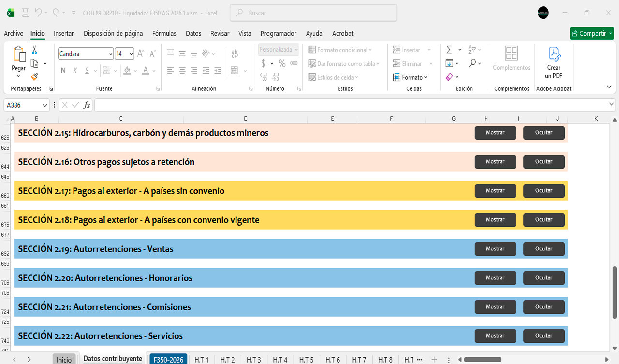Open the Name Box dropdown arrow
Image resolution: width=619 pixels, height=364 pixels.
tap(45, 105)
